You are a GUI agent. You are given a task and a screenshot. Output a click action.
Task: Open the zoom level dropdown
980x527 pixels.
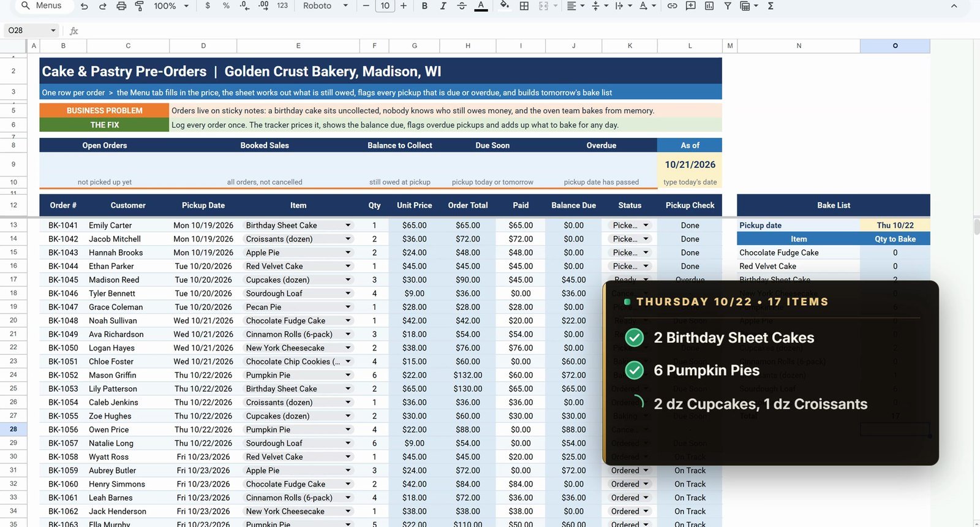point(171,6)
